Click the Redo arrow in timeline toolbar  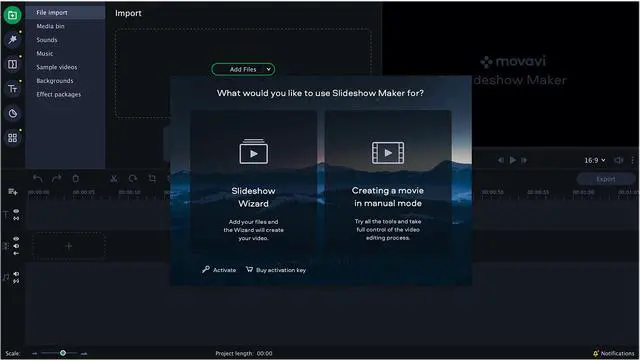coord(56,178)
